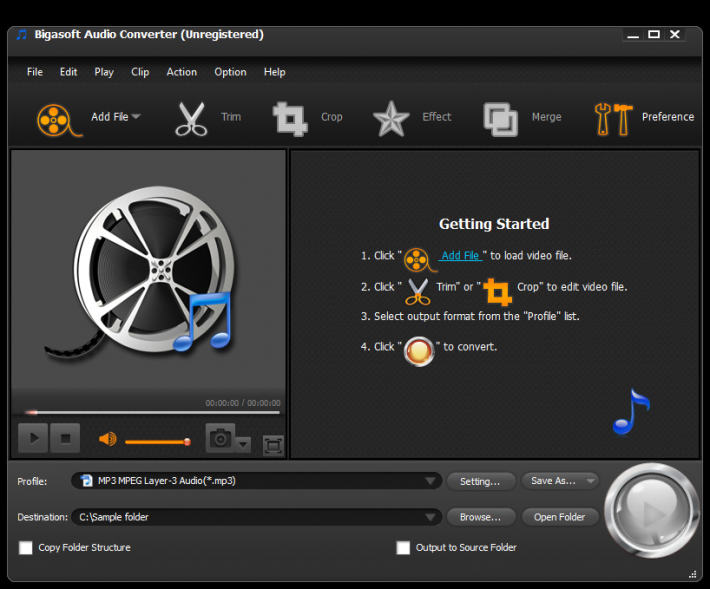Open Preference tools icon

(613, 120)
